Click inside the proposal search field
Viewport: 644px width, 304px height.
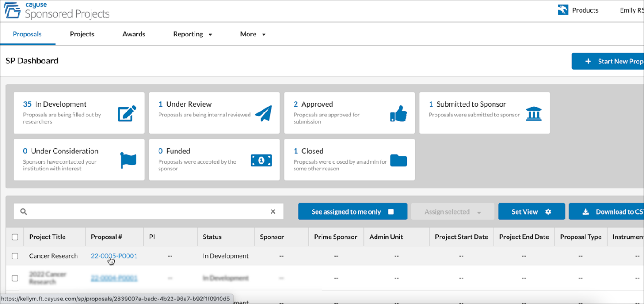149,211
